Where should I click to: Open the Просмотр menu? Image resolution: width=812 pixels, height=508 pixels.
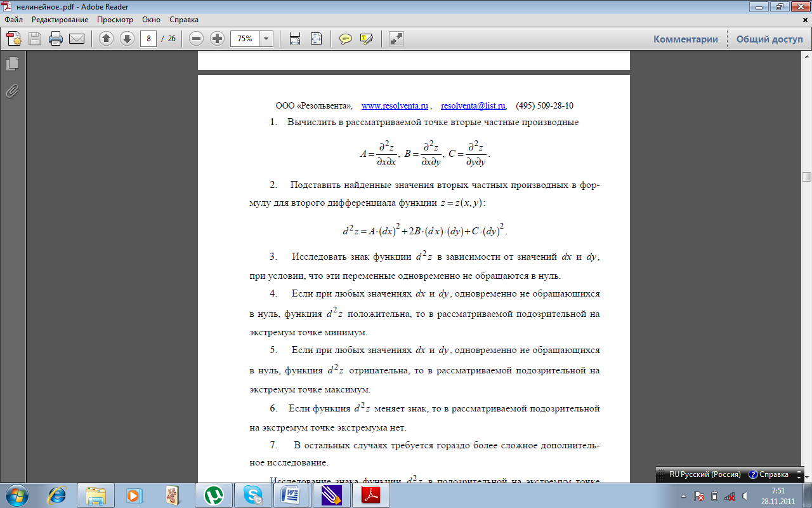point(115,20)
